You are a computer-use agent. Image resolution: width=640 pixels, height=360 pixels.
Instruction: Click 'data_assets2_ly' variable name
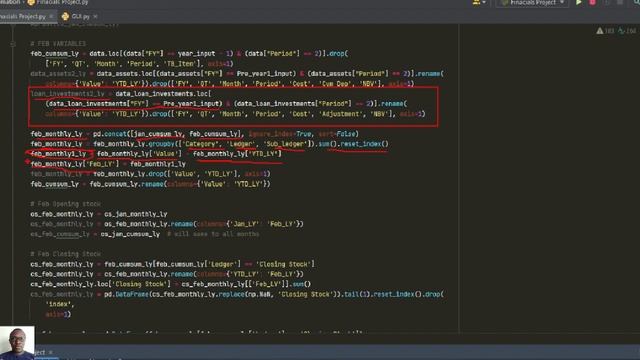(x=58, y=74)
